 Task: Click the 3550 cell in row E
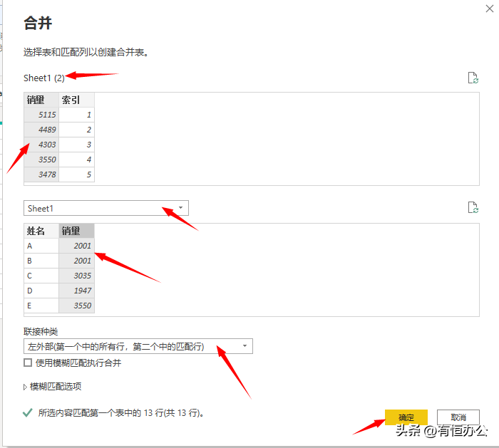click(76, 306)
